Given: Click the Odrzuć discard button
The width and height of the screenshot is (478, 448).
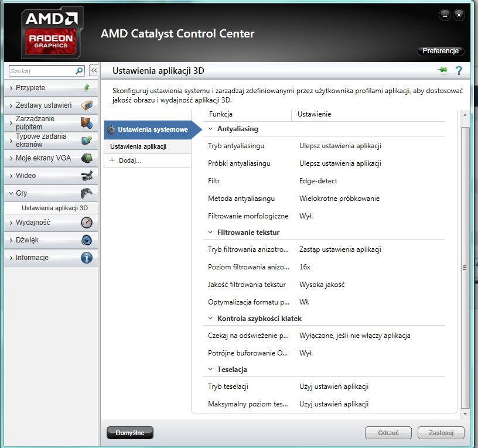Looking at the screenshot, I should (x=388, y=433).
